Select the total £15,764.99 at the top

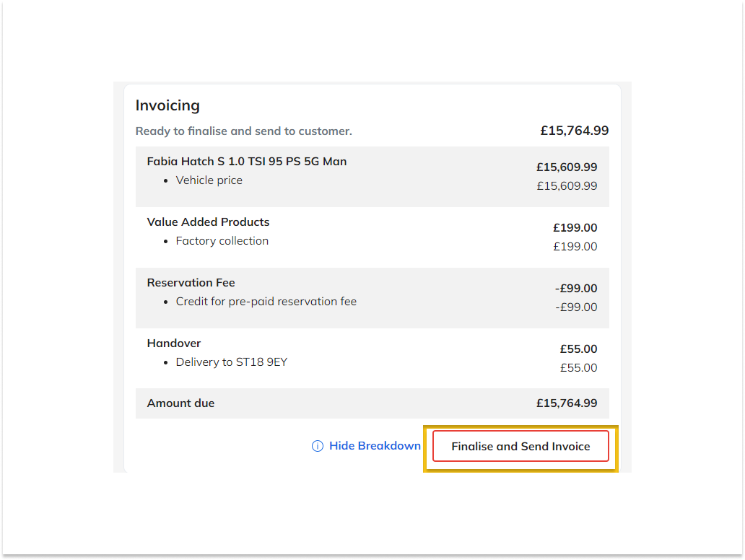click(574, 131)
